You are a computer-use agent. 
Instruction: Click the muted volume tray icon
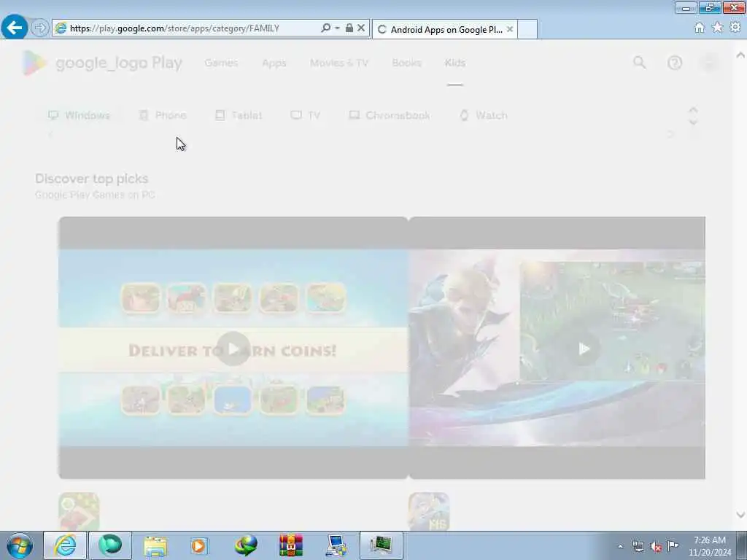coord(656,546)
